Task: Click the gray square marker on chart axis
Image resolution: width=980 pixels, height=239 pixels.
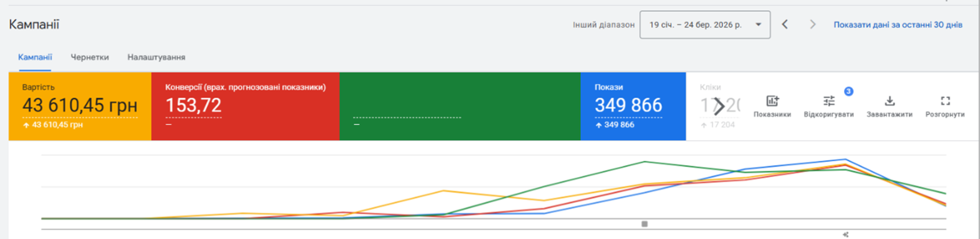Action: point(645,224)
